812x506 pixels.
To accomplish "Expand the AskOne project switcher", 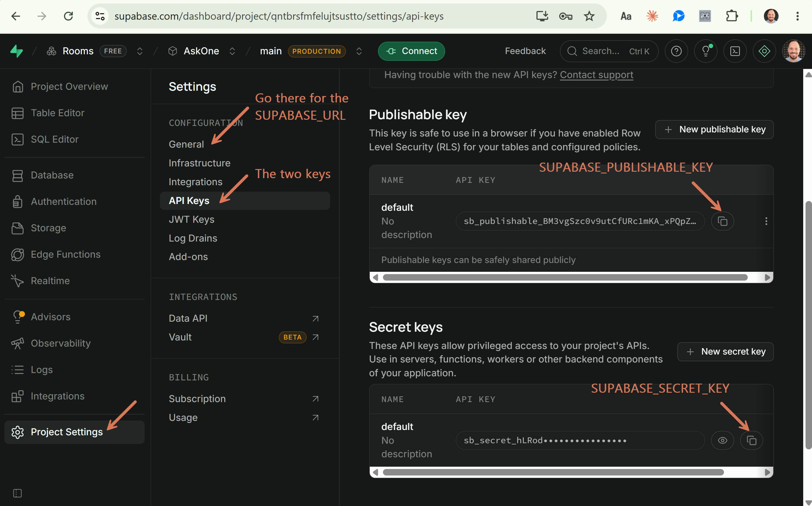I will tap(232, 51).
